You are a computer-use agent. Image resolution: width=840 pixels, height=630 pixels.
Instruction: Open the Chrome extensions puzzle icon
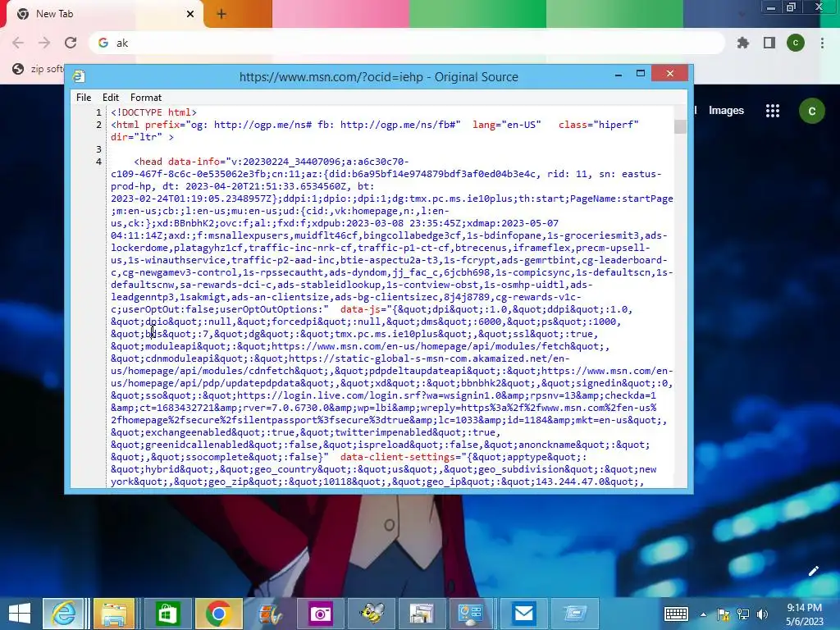pos(742,43)
